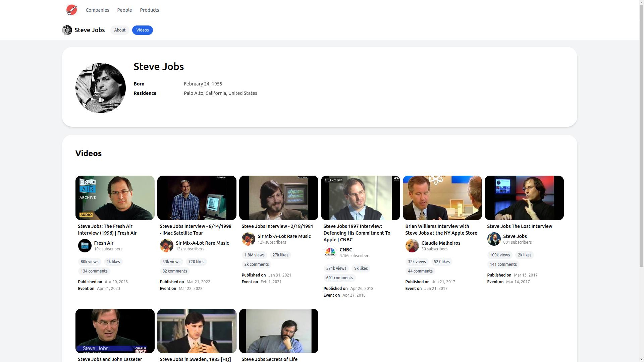Screen dimensions: 644x362
Task: Open Steve Jobs and John Lasseter thumbnail
Action: coord(115,331)
